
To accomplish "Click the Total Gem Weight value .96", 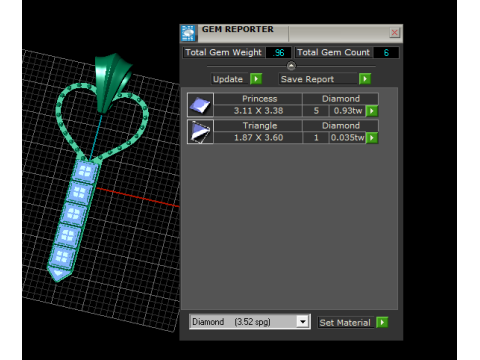I will tap(278, 53).
